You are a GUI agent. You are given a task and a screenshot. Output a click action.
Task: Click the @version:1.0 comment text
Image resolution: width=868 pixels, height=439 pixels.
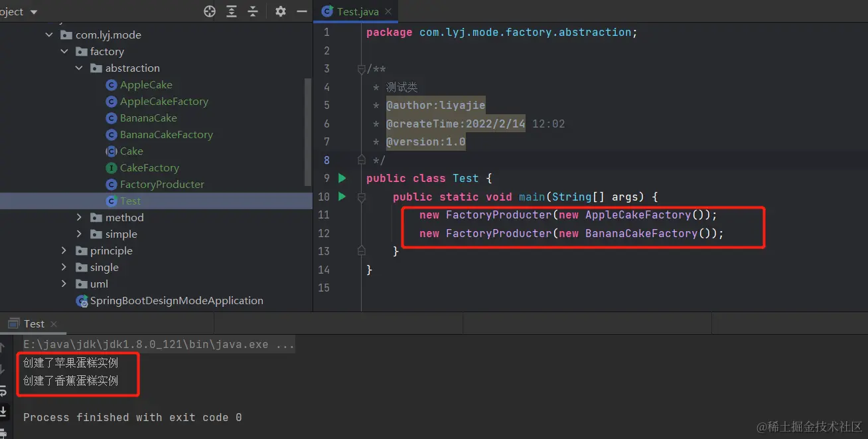click(426, 141)
